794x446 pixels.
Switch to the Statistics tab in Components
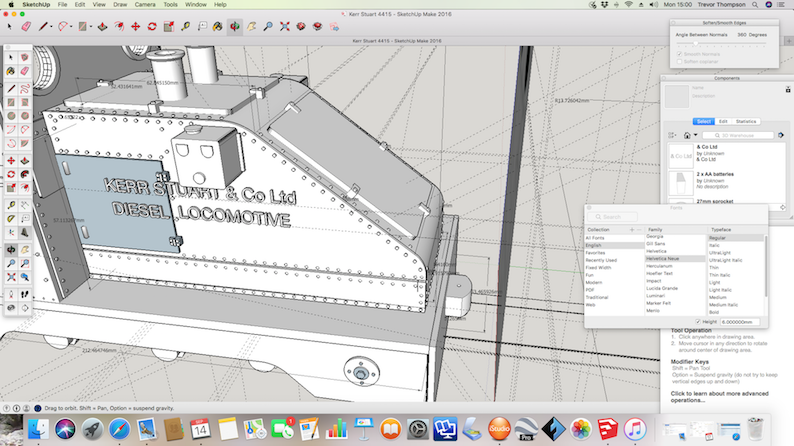click(746, 121)
